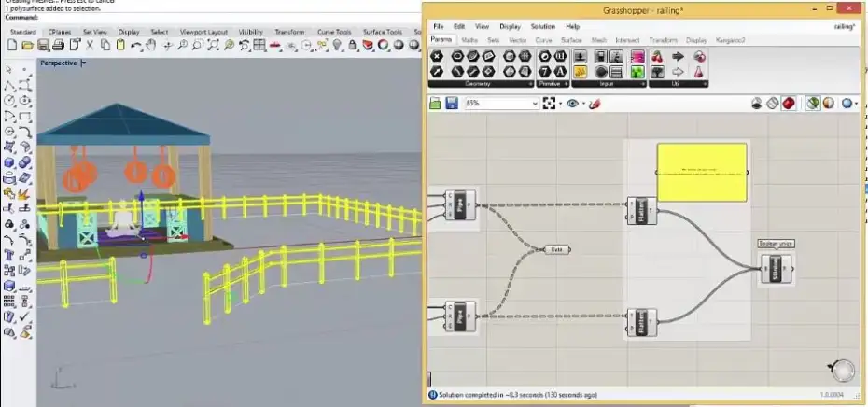Save the Rhino model with the floppy disk icon
868x407 pixels.
pyautogui.click(x=43, y=46)
